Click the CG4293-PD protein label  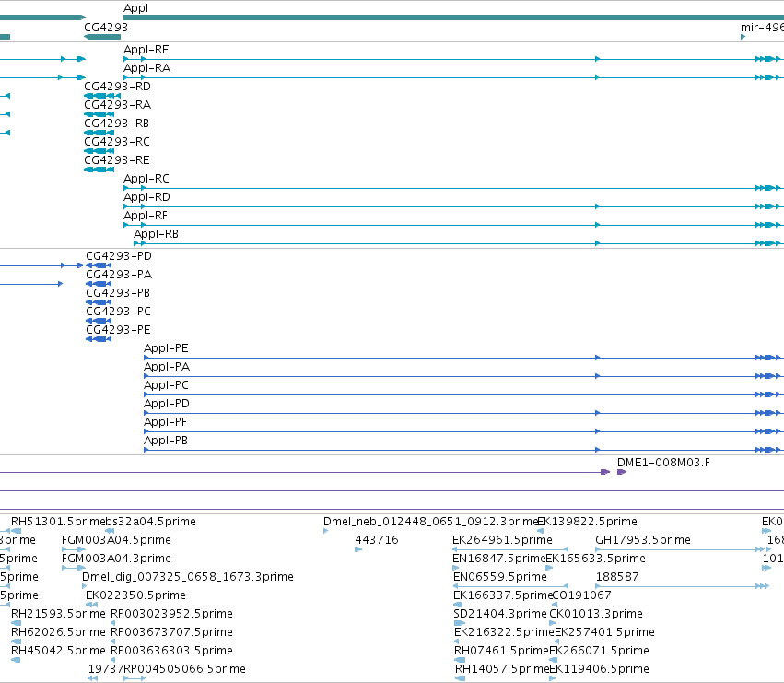point(119,256)
